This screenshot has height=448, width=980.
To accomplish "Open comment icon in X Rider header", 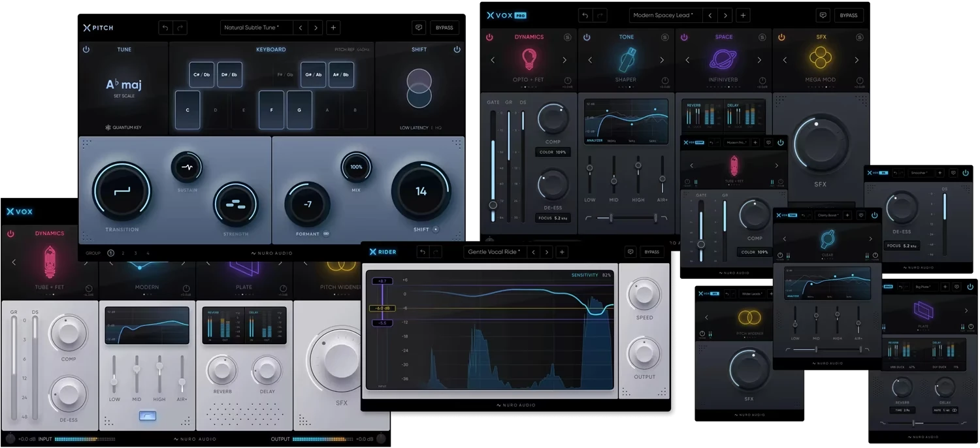I will [630, 252].
